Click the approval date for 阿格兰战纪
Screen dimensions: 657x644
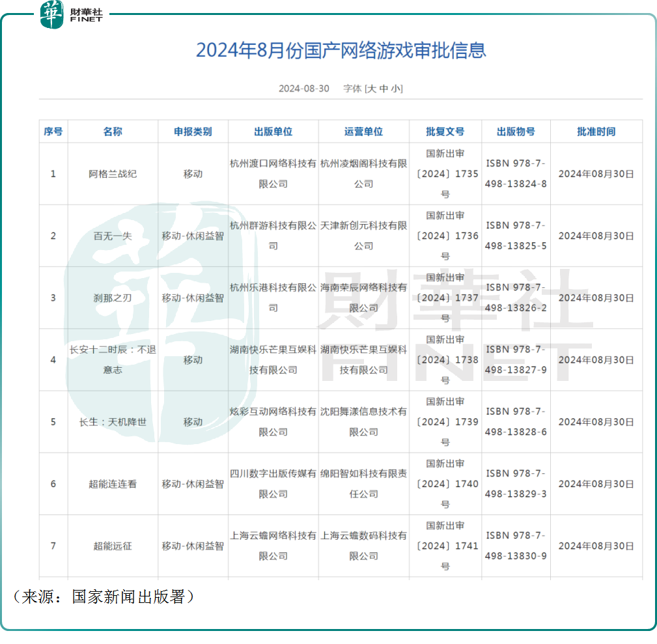coord(596,174)
